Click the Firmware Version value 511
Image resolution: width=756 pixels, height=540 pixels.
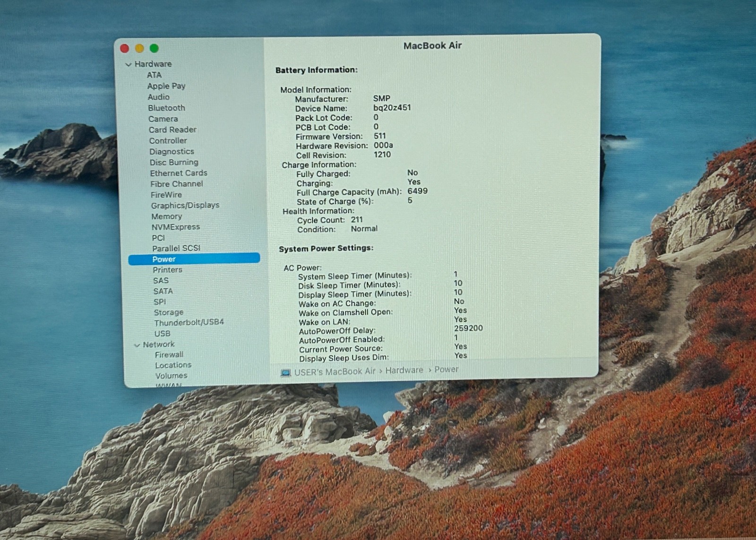tap(380, 136)
